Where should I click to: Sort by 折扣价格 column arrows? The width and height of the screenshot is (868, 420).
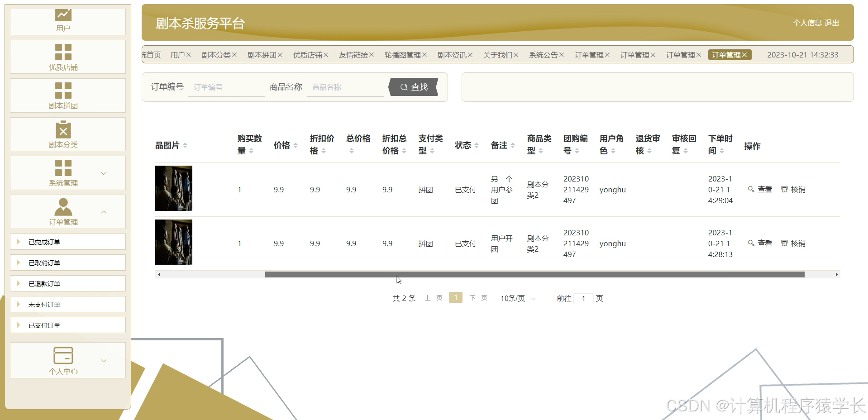pyautogui.click(x=324, y=151)
